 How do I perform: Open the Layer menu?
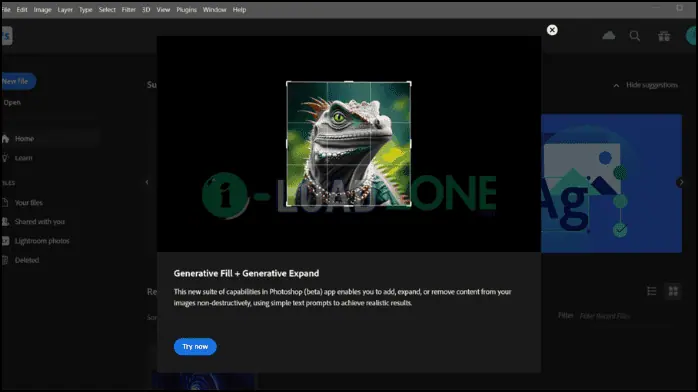[65, 9]
